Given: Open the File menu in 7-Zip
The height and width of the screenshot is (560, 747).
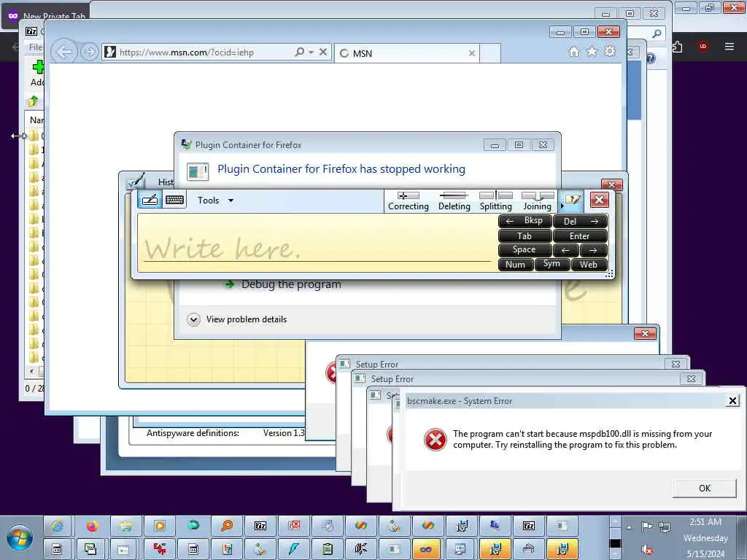Looking at the screenshot, I should (x=36, y=47).
